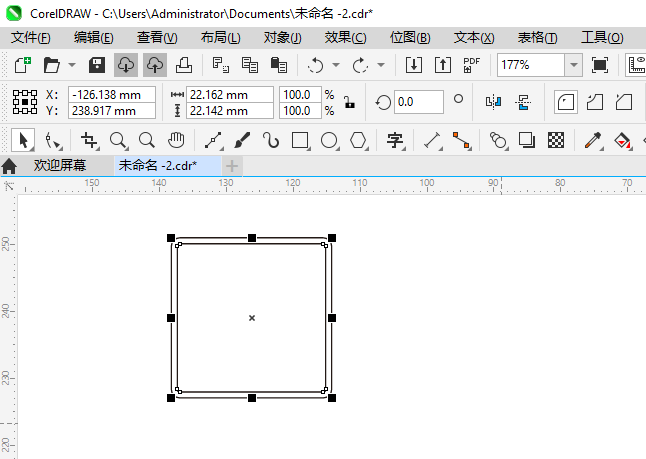Viewport: 646px width, 459px height.
Task: Print the document with the printer icon
Action: click(x=184, y=65)
